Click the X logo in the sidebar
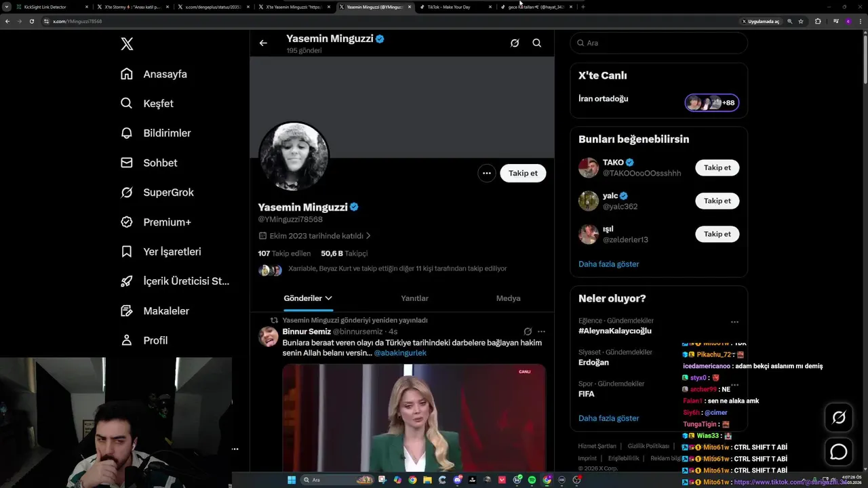Screen dimensions: 868x488 [127, 44]
